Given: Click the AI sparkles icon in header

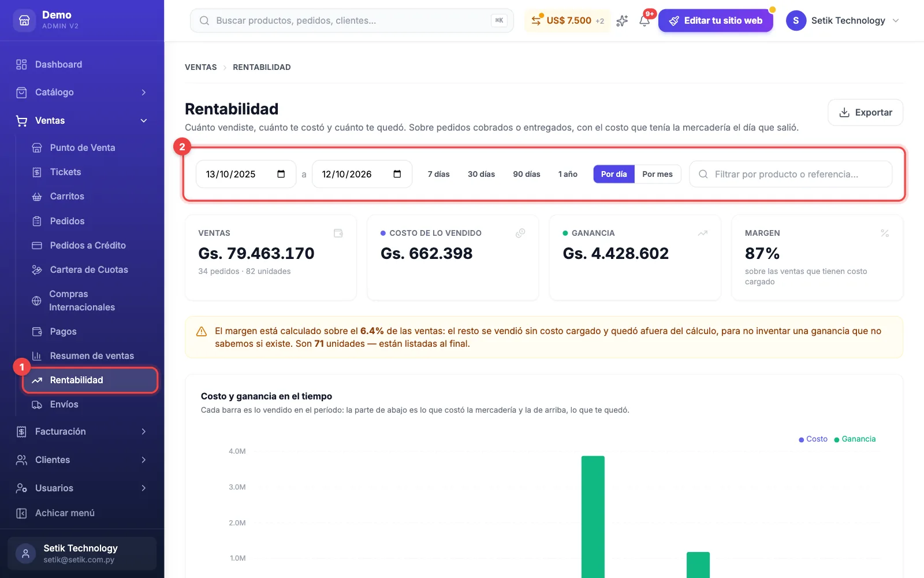Looking at the screenshot, I should [622, 21].
